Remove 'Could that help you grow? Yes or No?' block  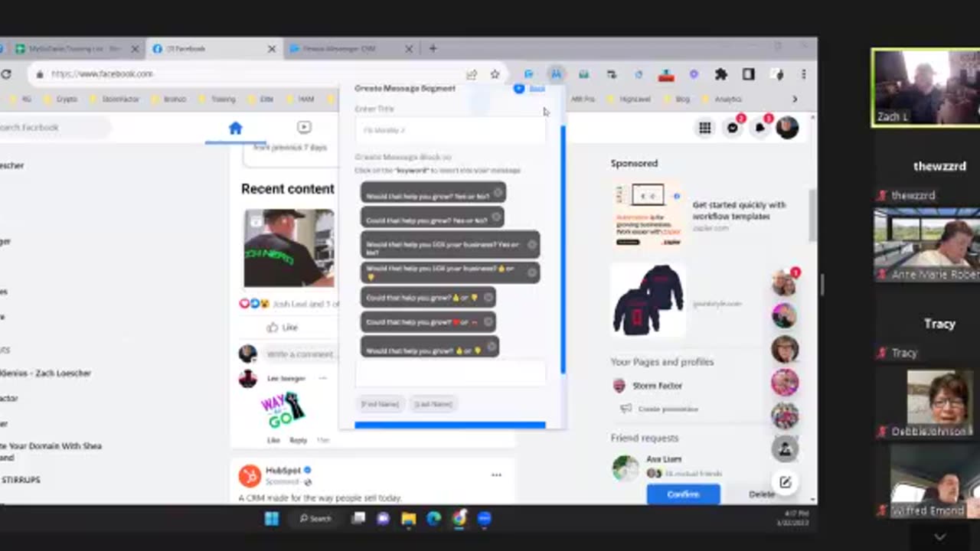(x=496, y=218)
